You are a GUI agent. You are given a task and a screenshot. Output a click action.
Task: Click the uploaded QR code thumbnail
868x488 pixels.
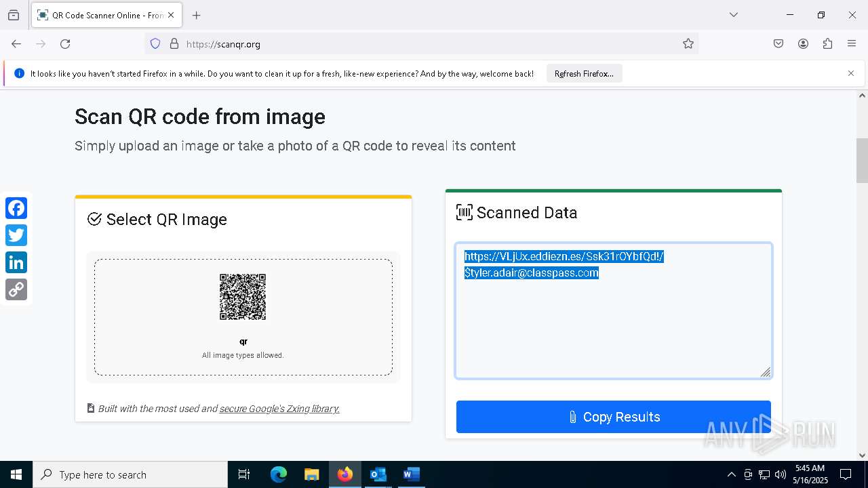point(243,297)
